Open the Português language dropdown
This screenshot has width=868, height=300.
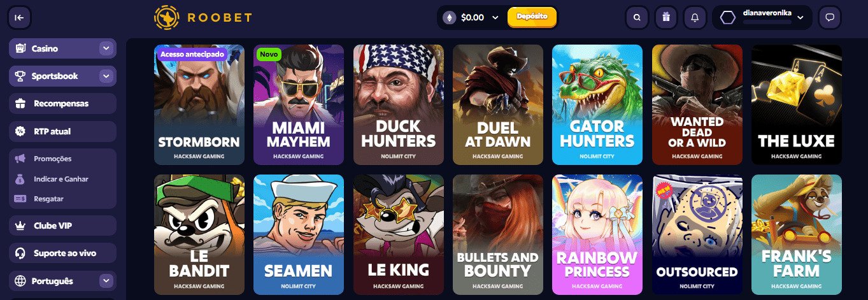62,281
